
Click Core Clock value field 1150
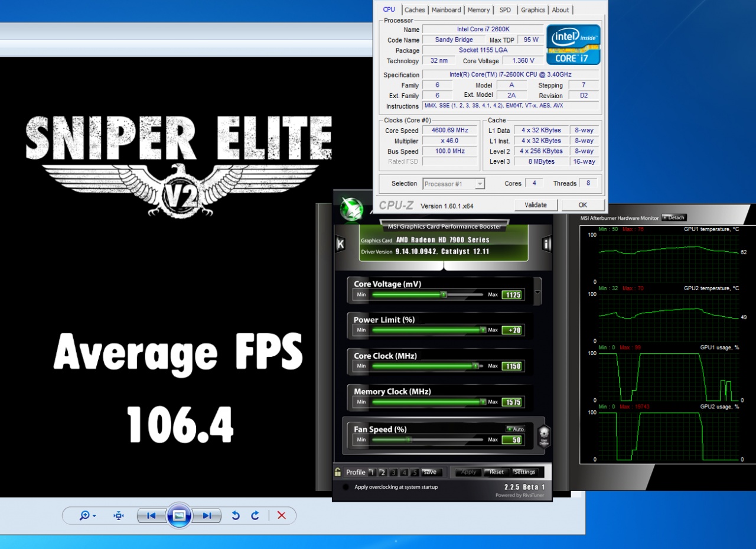[512, 366]
